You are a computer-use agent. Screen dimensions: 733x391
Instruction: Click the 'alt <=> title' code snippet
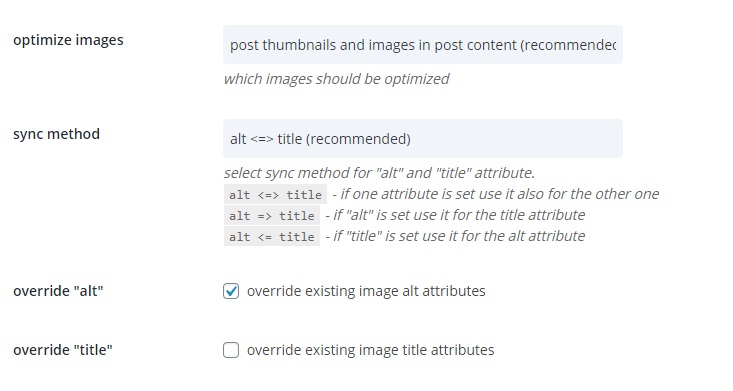[x=275, y=195]
